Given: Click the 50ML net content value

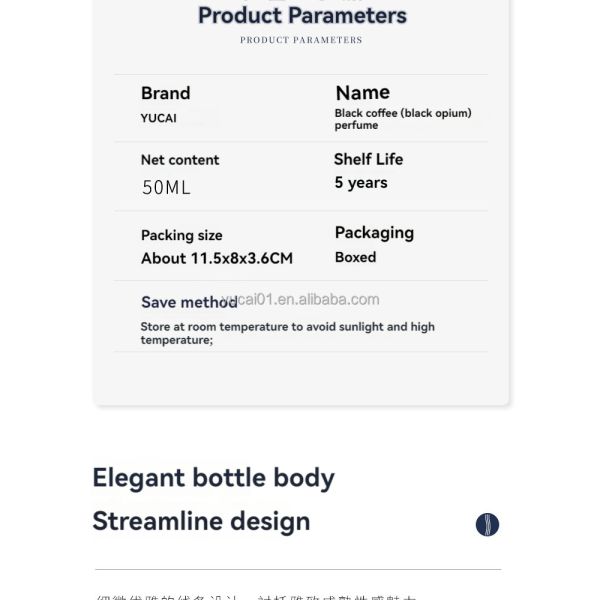Looking at the screenshot, I should pos(166,188).
